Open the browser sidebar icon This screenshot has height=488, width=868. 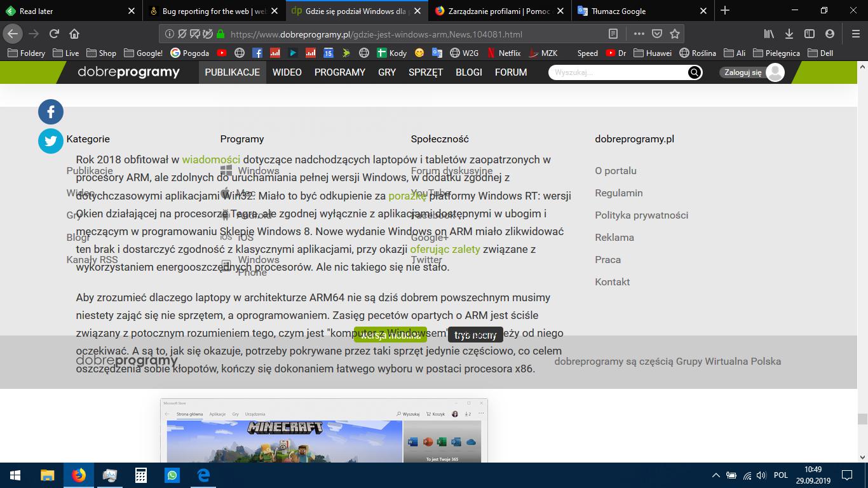(x=809, y=34)
